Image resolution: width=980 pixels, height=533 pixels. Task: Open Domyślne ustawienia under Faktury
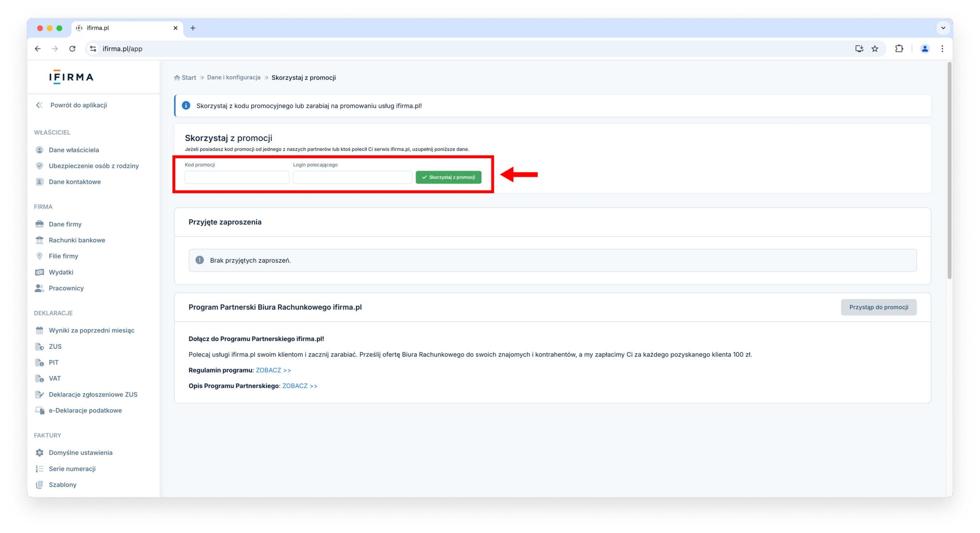pyautogui.click(x=80, y=453)
